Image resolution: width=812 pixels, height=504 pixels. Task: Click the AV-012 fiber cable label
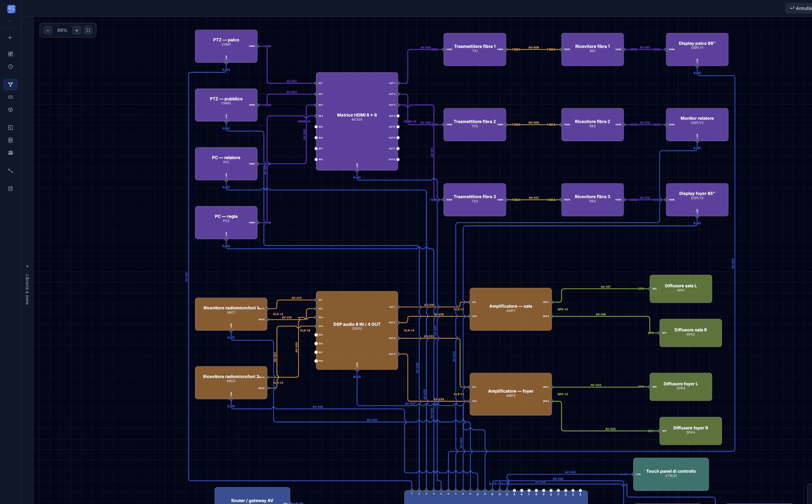coord(534,198)
